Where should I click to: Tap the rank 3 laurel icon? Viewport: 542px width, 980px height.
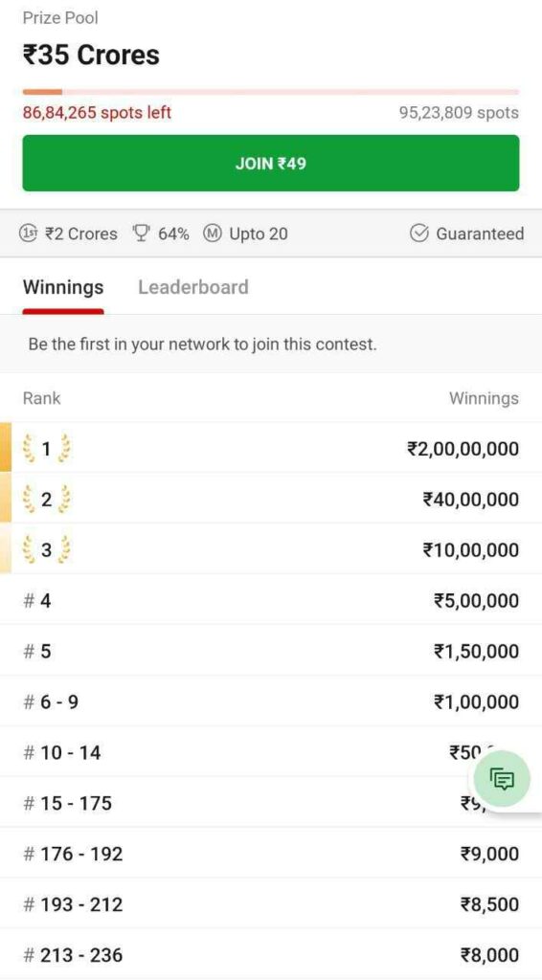click(x=46, y=550)
